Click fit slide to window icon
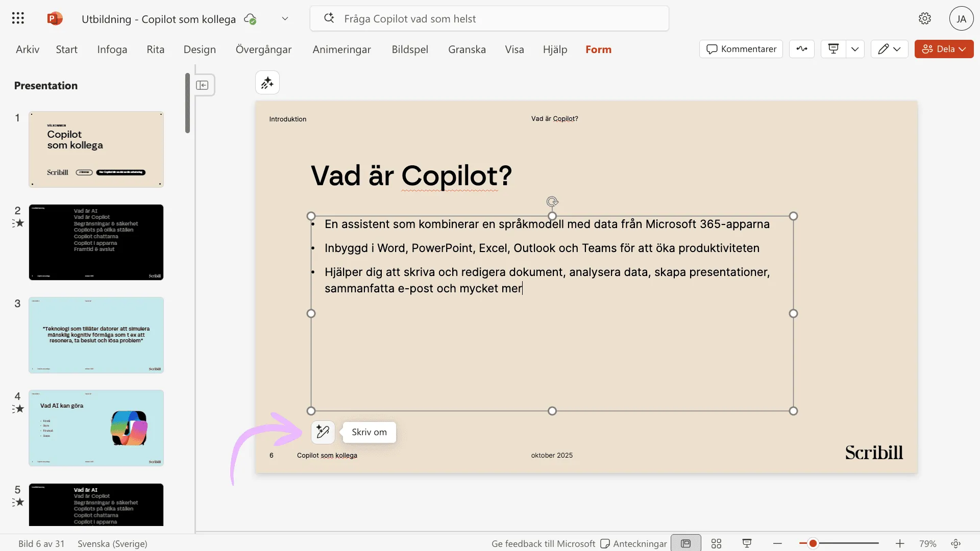This screenshot has width=980, height=551. tap(956, 543)
